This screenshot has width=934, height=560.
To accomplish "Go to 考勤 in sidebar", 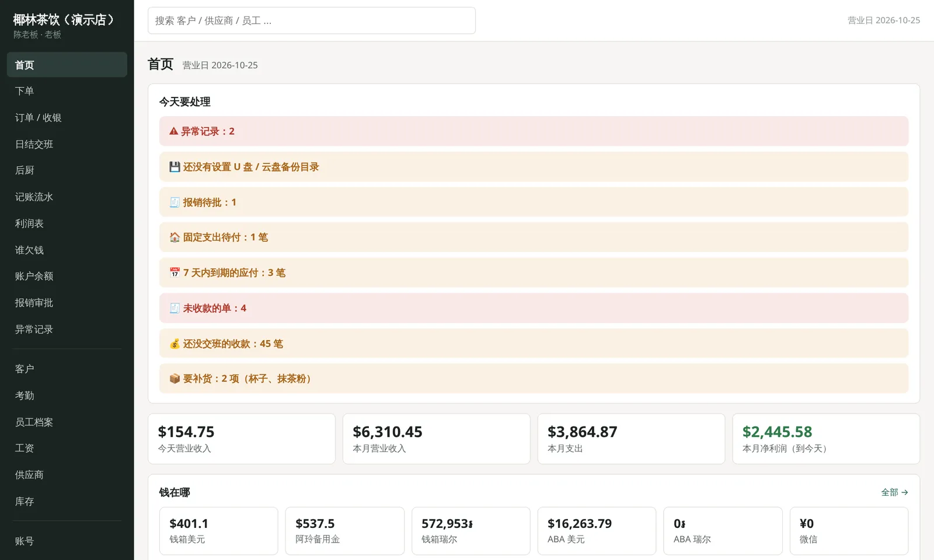I will 67,395.
